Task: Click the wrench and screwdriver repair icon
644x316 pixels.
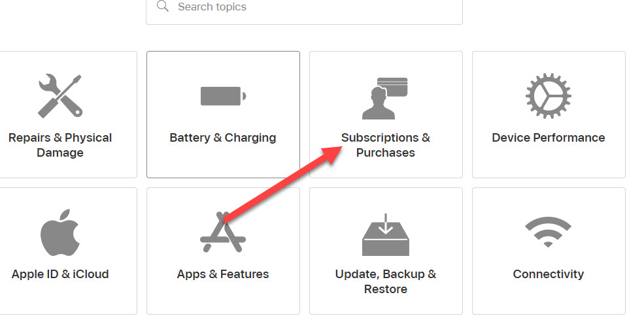Action: 60,96
